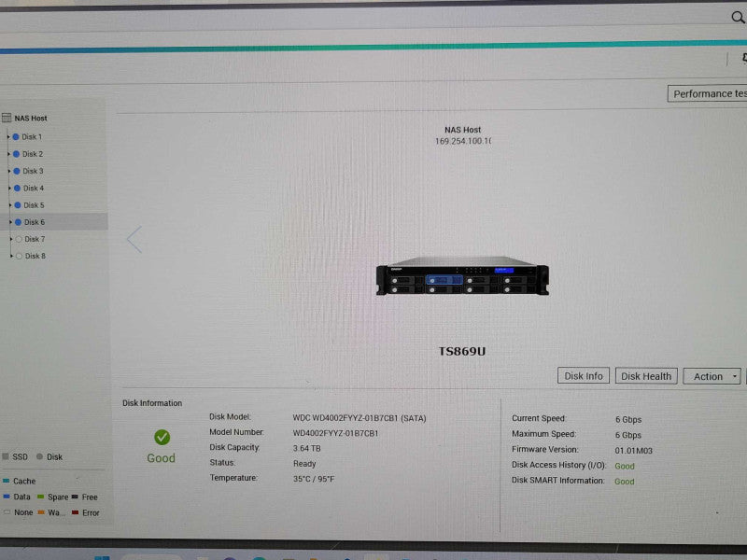The width and height of the screenshot is (747, 560).
Task: Expand Disk 2 tree node
Action: (x=8, y=154)
